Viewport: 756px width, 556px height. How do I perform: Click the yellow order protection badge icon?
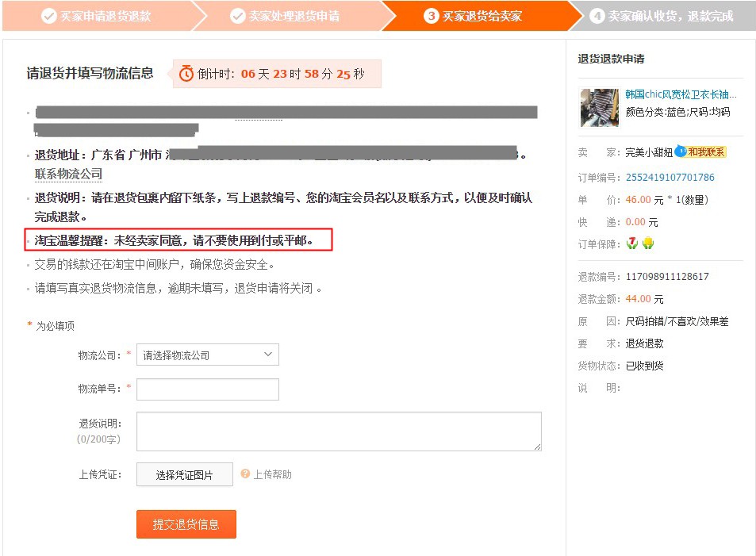[x=648, y=243]
